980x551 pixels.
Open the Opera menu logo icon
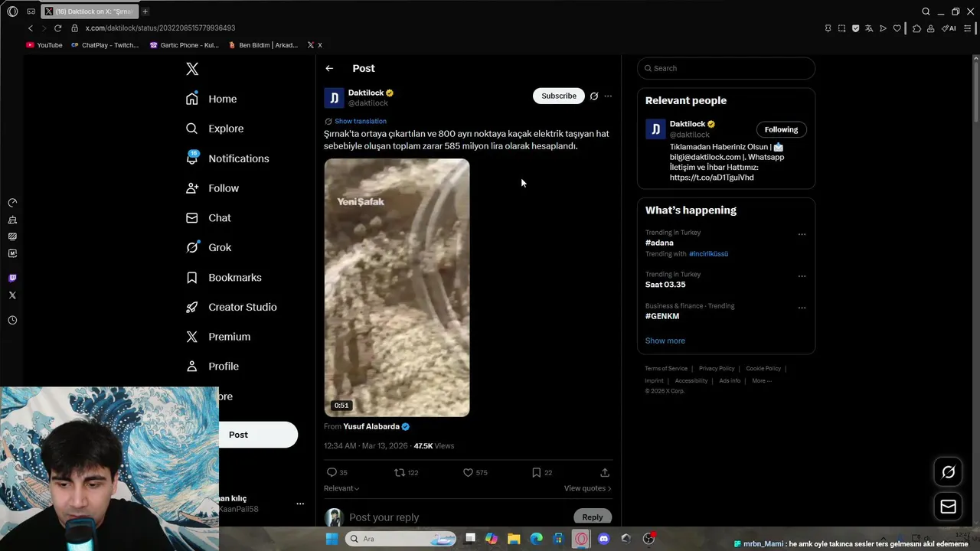[12, 11]
